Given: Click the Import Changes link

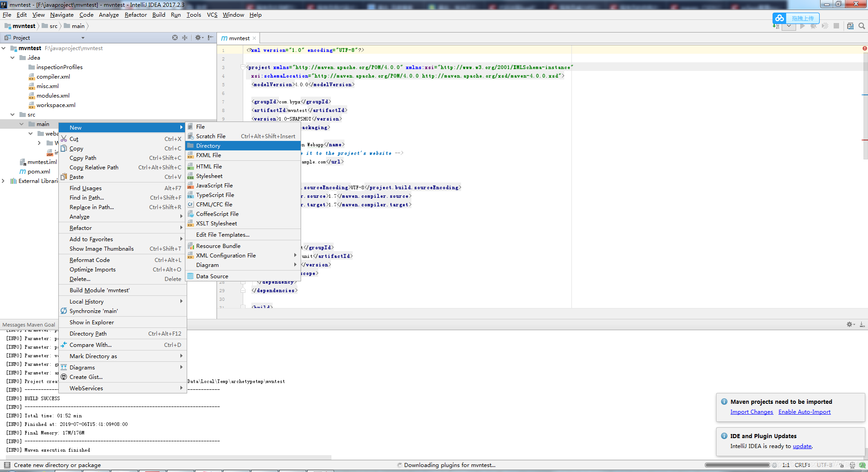Looking at the screenshot, I should [751, 412].
